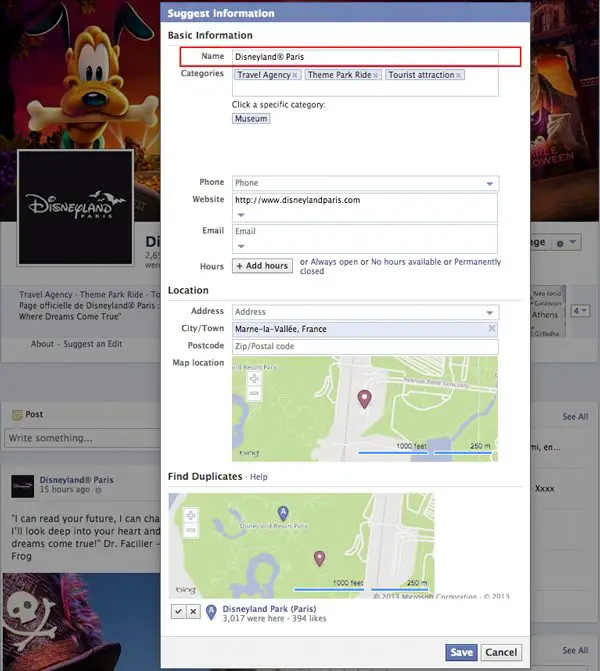Open the 4 dropdown on background page
Screen dimensions: 600x671
[x=580, y=311]
